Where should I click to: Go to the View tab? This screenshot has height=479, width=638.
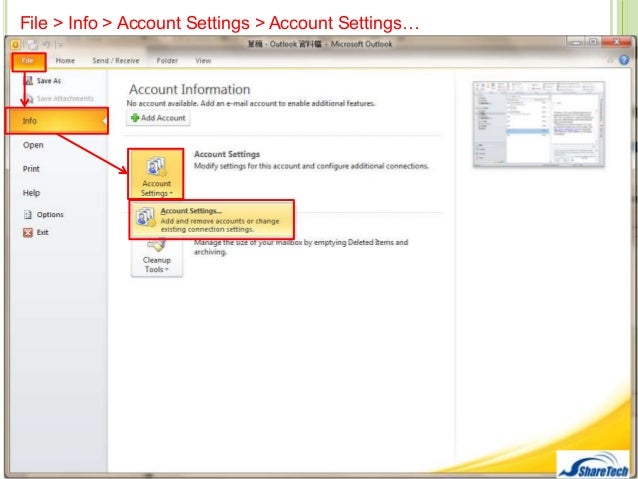(x=203, y=61)
